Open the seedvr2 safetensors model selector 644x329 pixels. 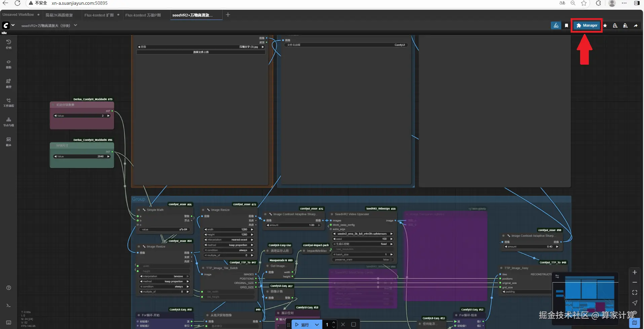(363, 234)
